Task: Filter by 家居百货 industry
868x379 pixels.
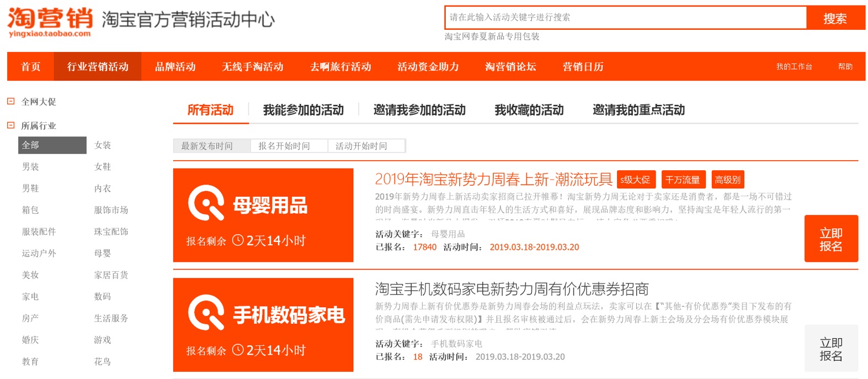Action: [111, 275]
